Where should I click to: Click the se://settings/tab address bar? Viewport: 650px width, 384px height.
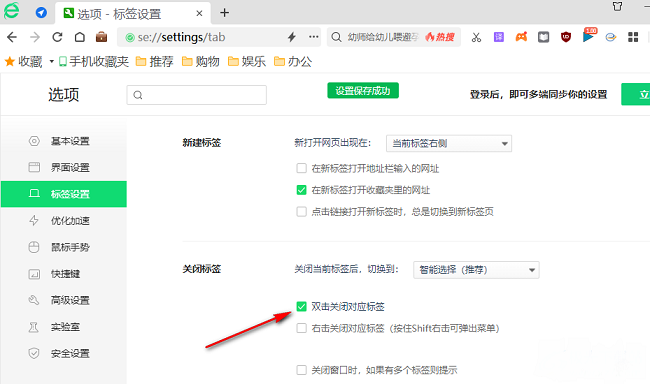(220, 37)
